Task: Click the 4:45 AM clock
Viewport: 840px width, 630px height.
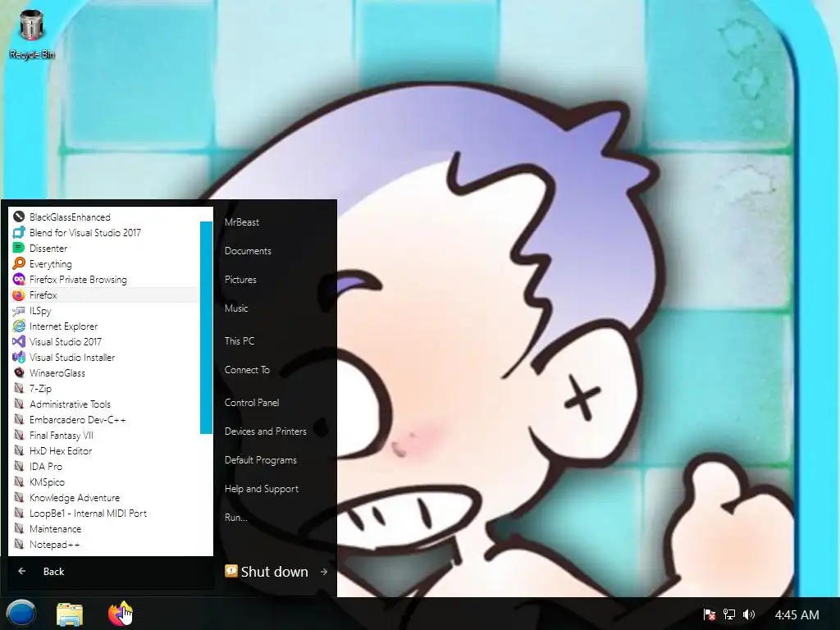Action: 797,614
